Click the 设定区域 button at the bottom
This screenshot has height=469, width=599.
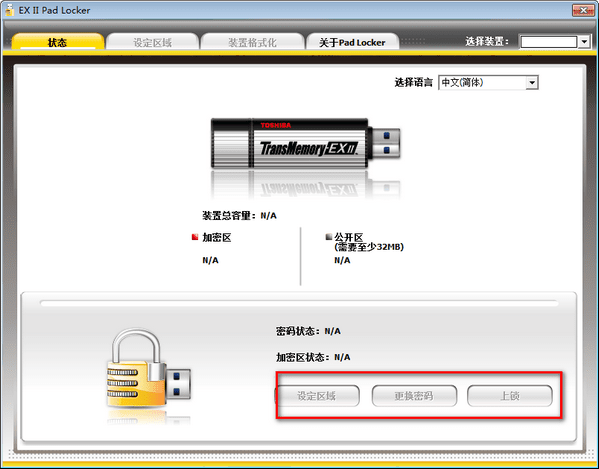317,396
